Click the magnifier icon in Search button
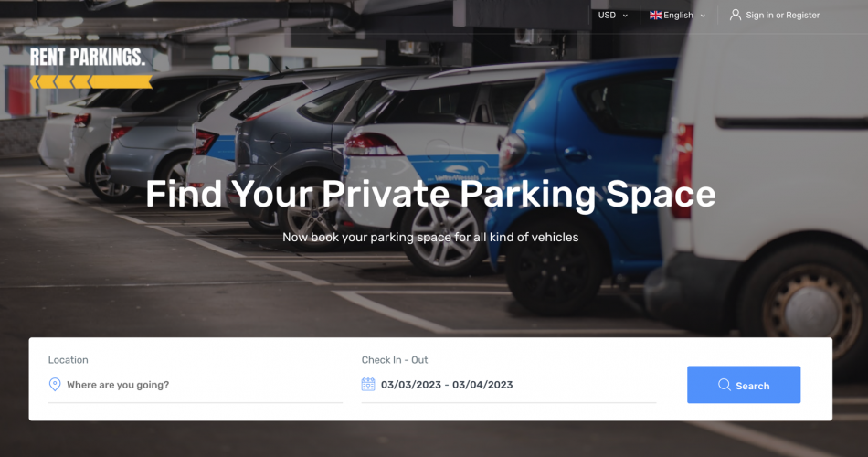Image resolution: width=868 pixels, height=457 pixels. (x=724, y=385)
